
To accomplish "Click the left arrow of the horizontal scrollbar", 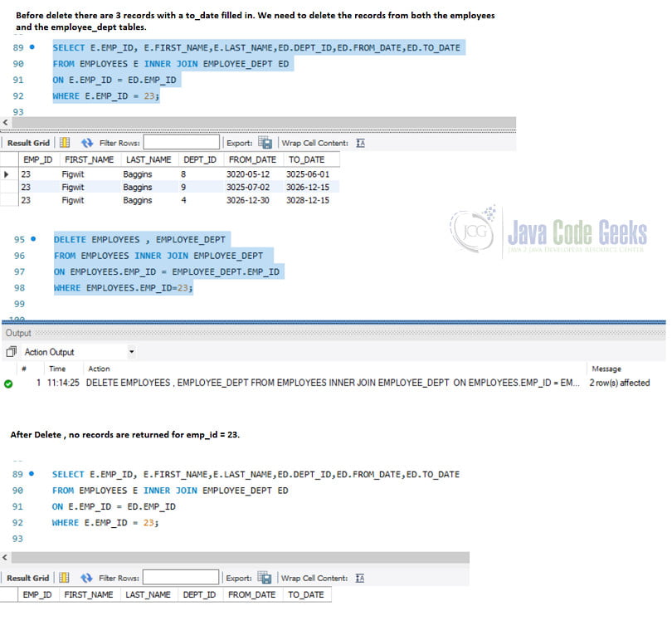I will coord(5,123).
